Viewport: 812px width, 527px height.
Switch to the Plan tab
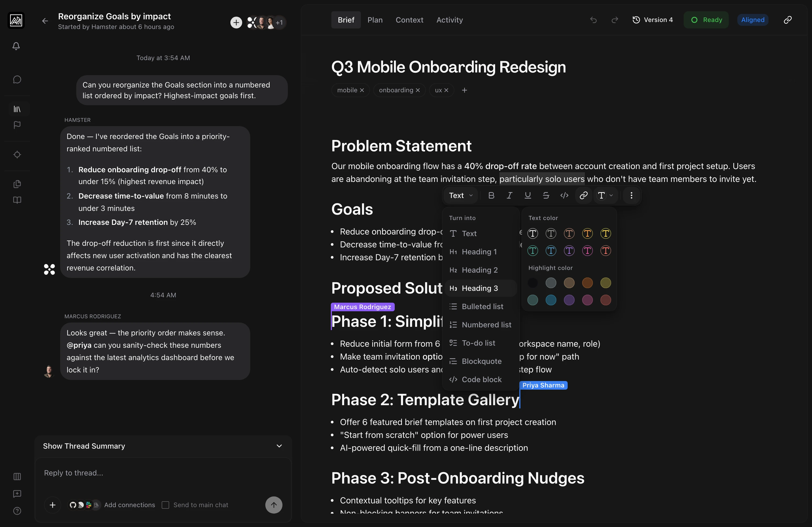coord(375,20)
